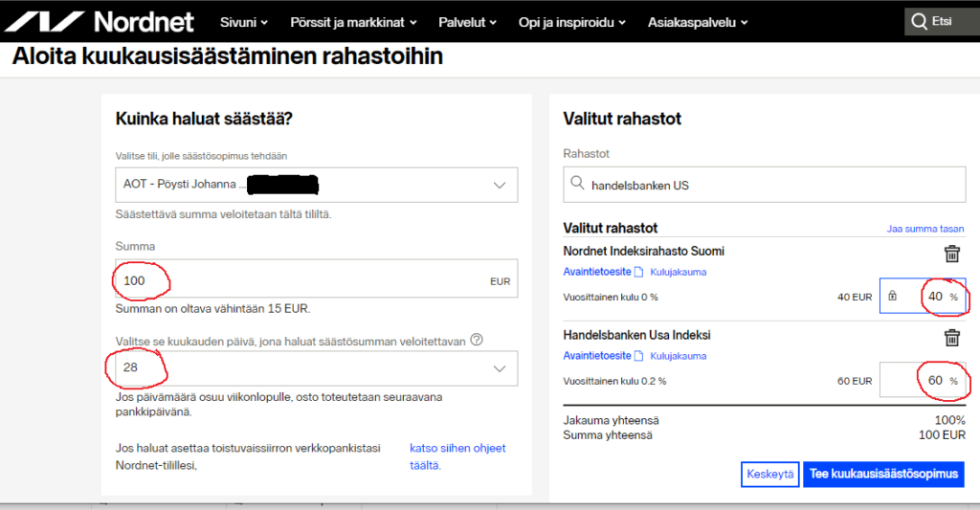The image size is (980, 510).
Task: Click magnifier icon in Rahastot search field
Action: point(577,183)
